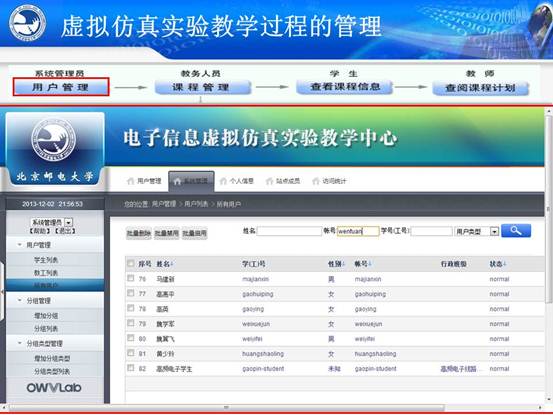Click the name 高频电子学生 in row 82
Screen dimensions: 553x415
pos(174,369)
